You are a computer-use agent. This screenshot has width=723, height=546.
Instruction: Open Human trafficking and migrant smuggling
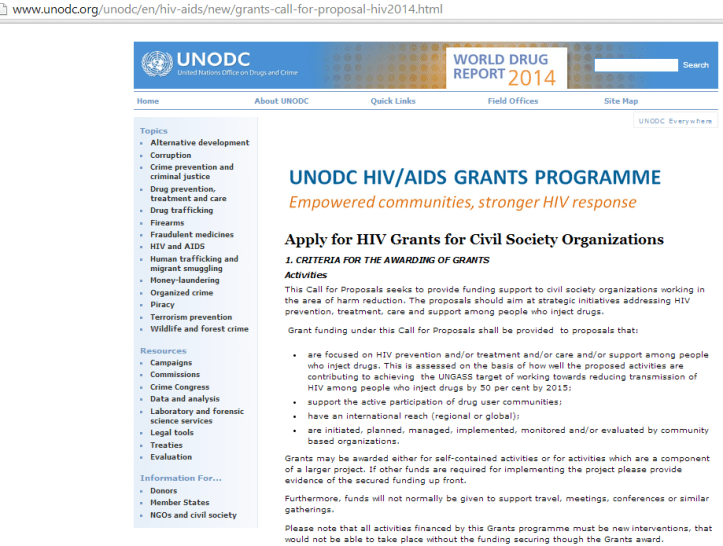(194, 264)
